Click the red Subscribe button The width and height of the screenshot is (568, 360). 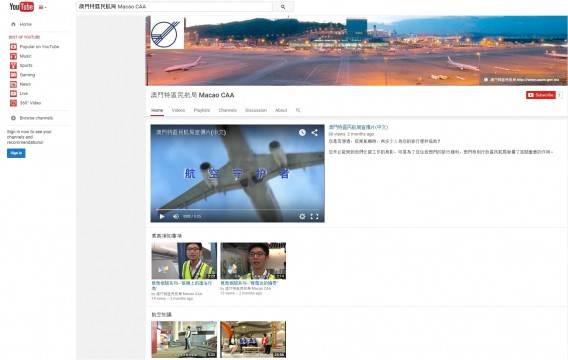pyautogui.click(x=540, y=95)
